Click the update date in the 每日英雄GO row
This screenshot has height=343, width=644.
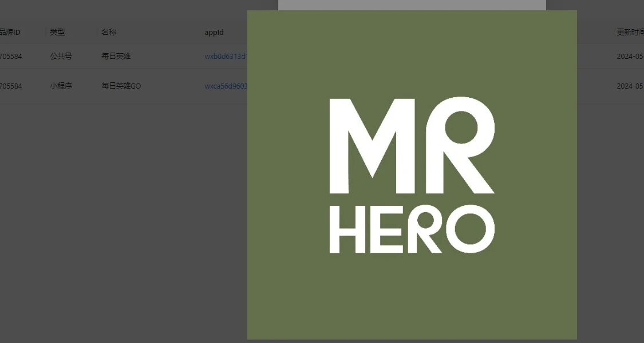[x=630, y=86]
